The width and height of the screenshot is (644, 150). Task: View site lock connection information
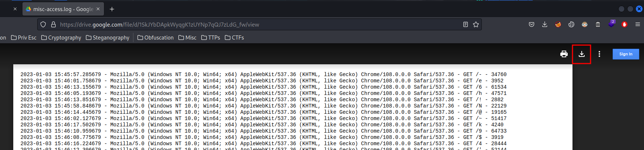(53, 24)
